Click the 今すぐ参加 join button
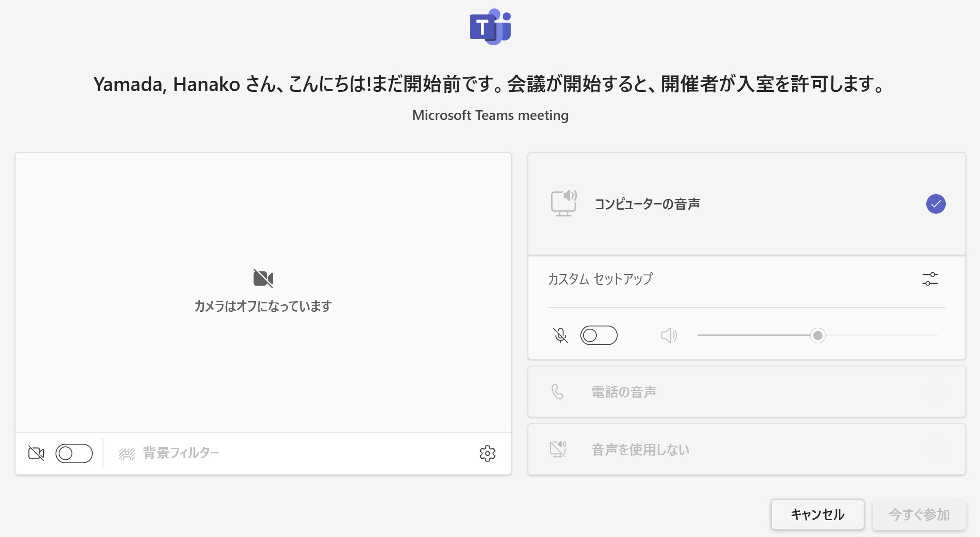 (919, 514)
